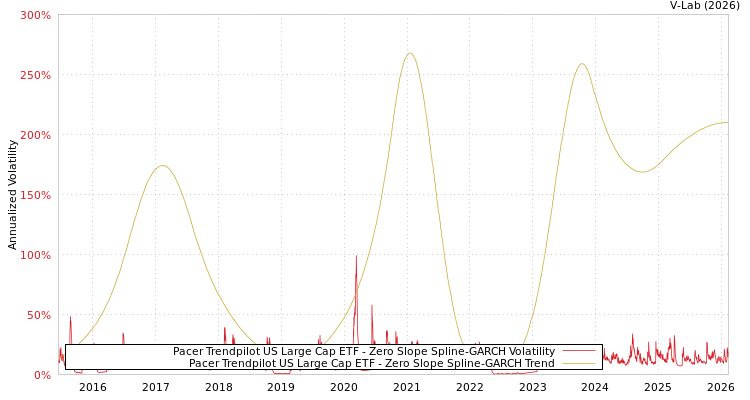Click the 2021 x-axis label

(x=407, y=387)
